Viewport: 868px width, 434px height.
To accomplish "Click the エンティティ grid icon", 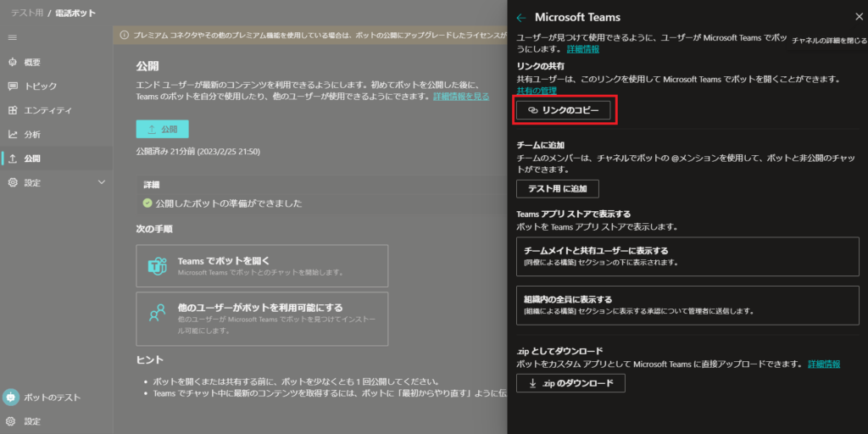I will (13, 110).
